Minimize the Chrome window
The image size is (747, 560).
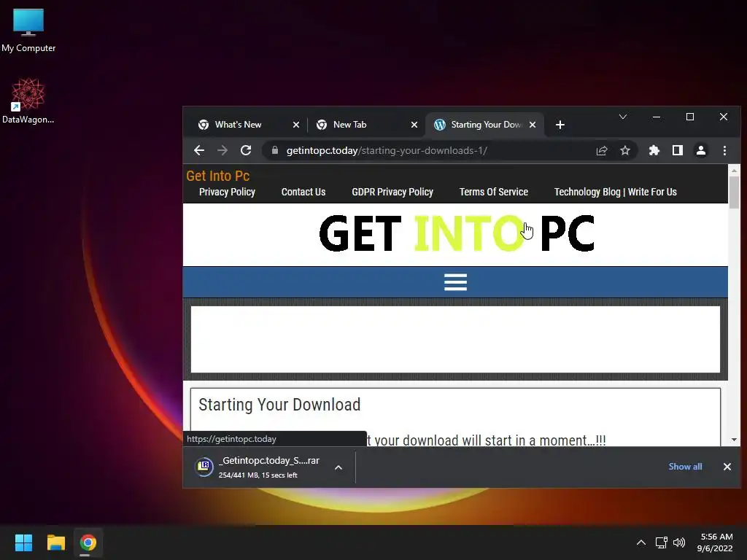coord(656,117)
